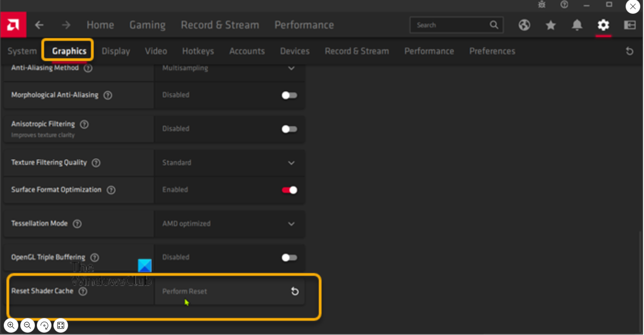Switch to settings Performance tab
Screen dimensions: 644x335
[429, 51]
